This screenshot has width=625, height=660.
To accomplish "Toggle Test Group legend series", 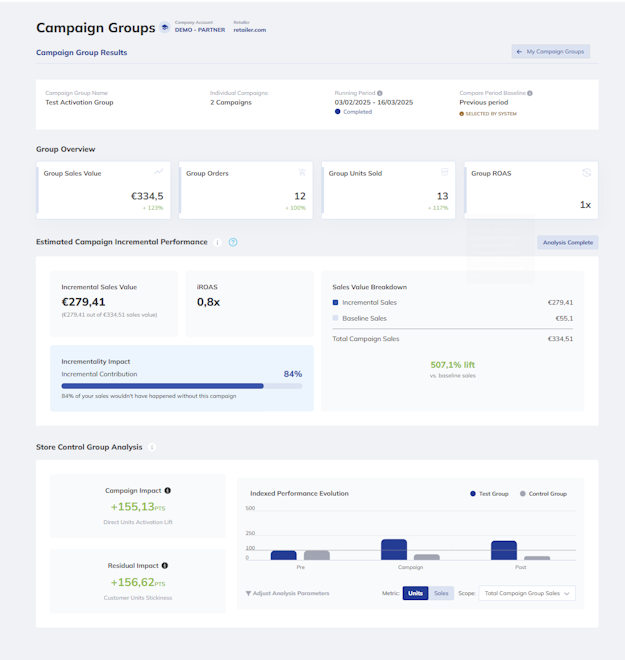I will (x=489, y=494).
